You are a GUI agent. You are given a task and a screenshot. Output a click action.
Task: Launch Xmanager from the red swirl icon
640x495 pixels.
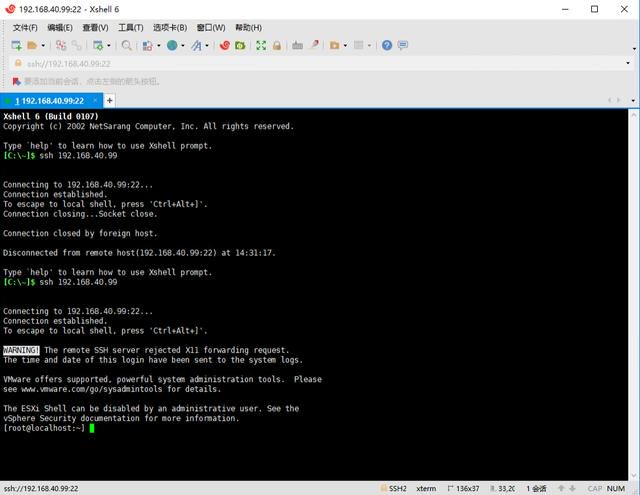224,45
